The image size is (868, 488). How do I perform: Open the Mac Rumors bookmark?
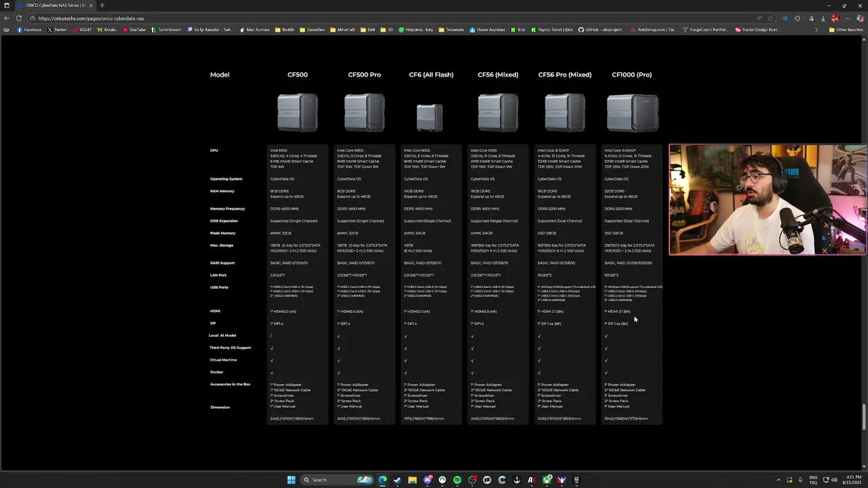pos(254,30)
